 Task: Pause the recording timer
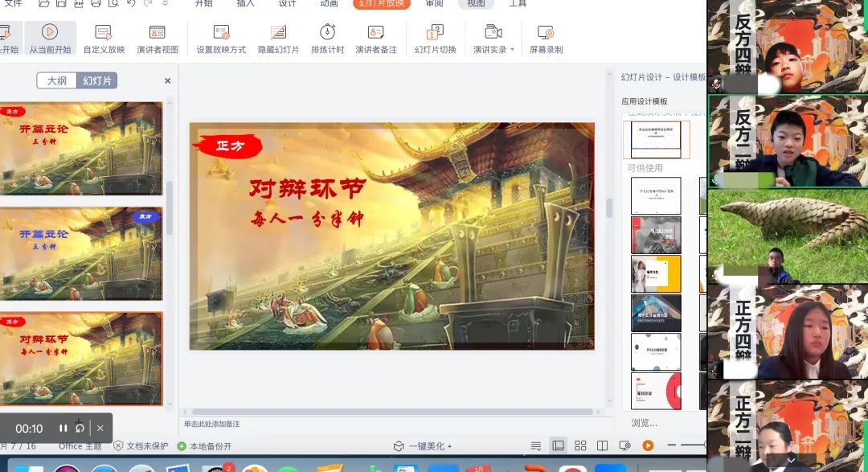63,429
